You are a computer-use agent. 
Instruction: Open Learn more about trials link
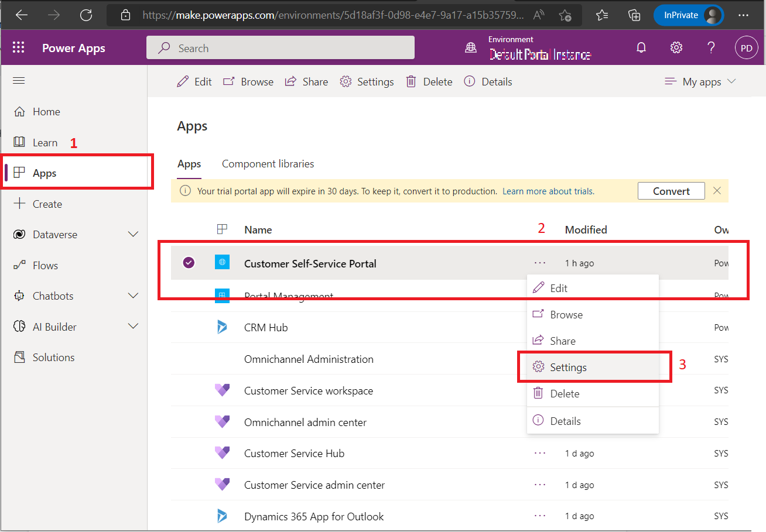tap(548, 191)
